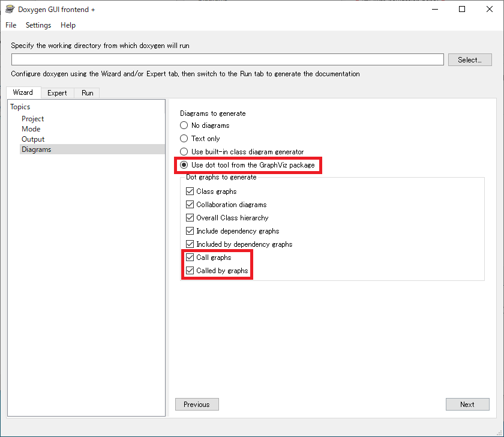Select Output topic in the tree
The width and height of the screenshot is (504, 437).
tap(33, 139)
